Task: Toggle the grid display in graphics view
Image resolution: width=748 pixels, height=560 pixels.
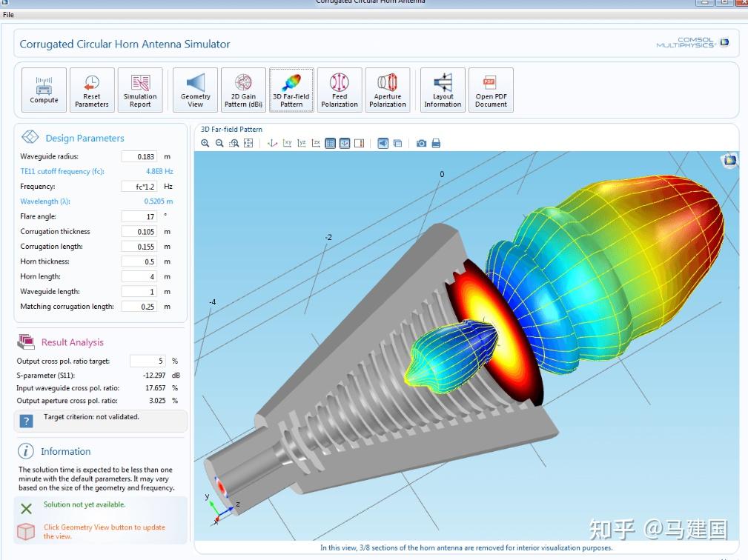Action: point(331,142)
